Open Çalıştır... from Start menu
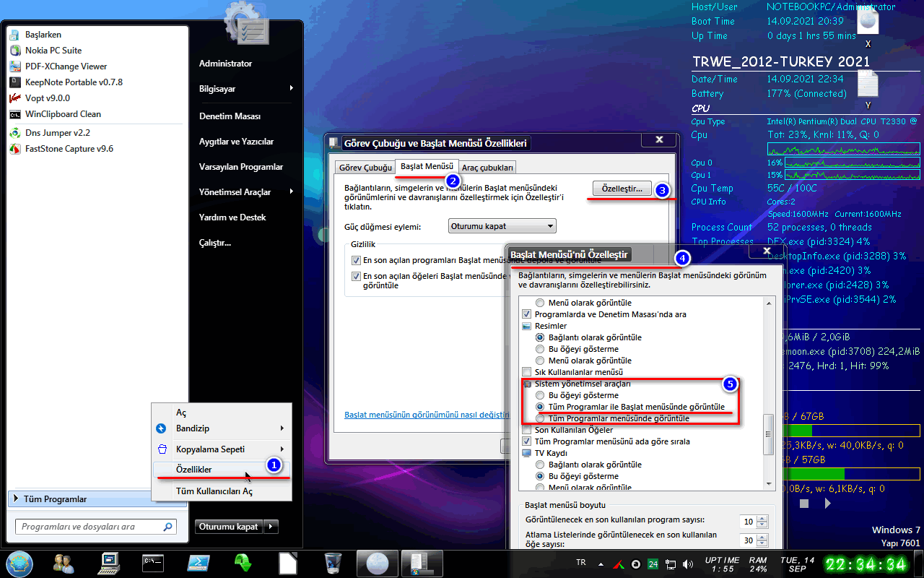The width and height of the screenshot is (924, 578). click(215, 242)
